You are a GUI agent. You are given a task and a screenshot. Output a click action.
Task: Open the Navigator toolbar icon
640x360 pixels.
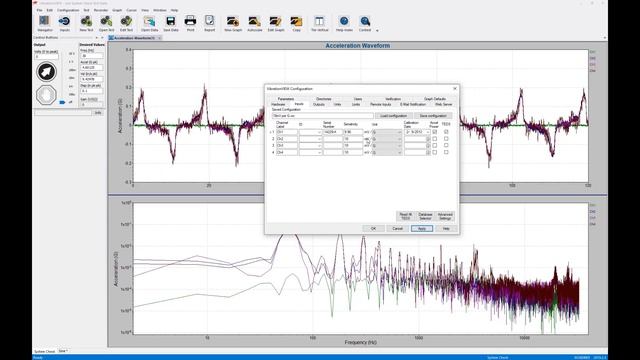coord(44,24)
